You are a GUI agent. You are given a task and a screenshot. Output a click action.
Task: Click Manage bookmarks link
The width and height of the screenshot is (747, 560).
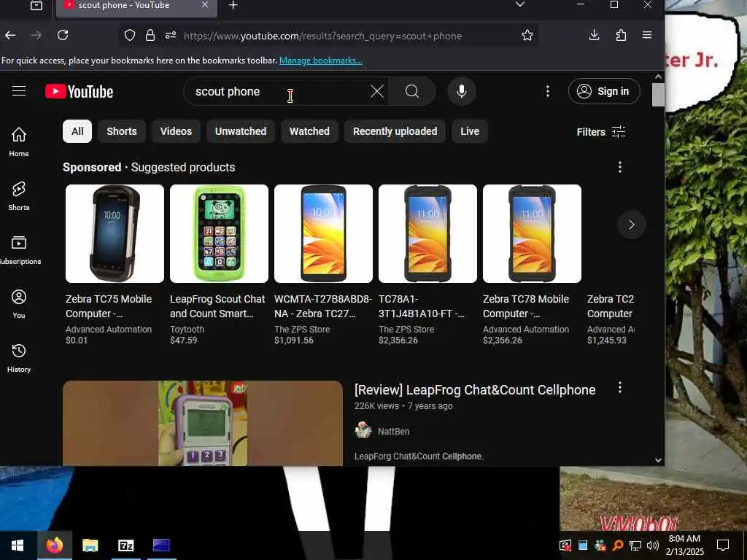(x=321, y=61)
